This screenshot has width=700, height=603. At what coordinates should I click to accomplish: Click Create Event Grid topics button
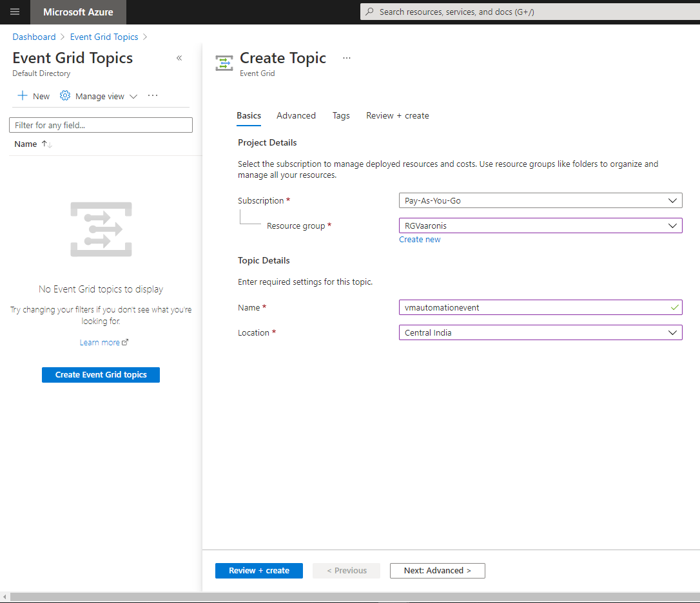coord(101,374)
